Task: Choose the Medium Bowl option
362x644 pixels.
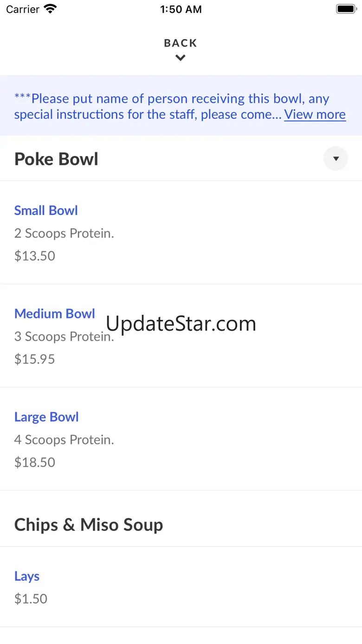Action: (x=54, y=313)
